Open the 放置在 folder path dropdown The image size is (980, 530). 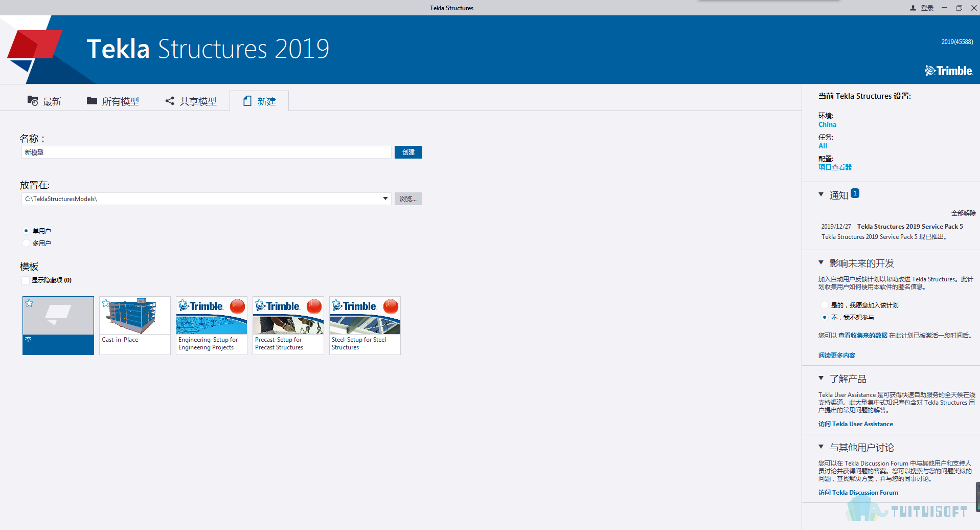[x=385, y=198]
